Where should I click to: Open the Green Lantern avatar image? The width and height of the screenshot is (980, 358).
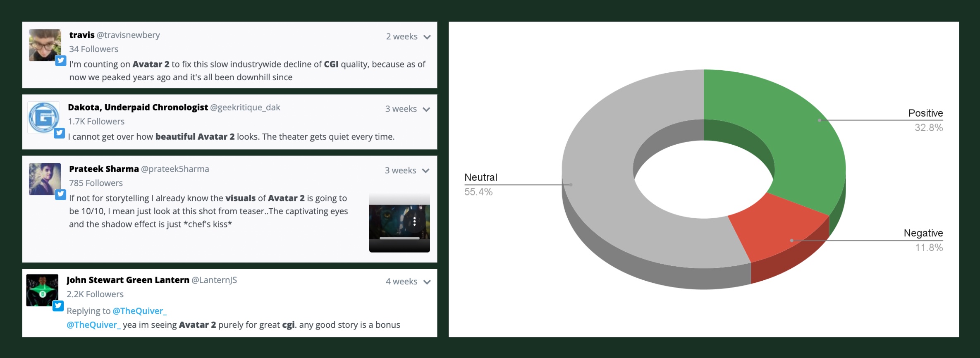pos(42,290)
